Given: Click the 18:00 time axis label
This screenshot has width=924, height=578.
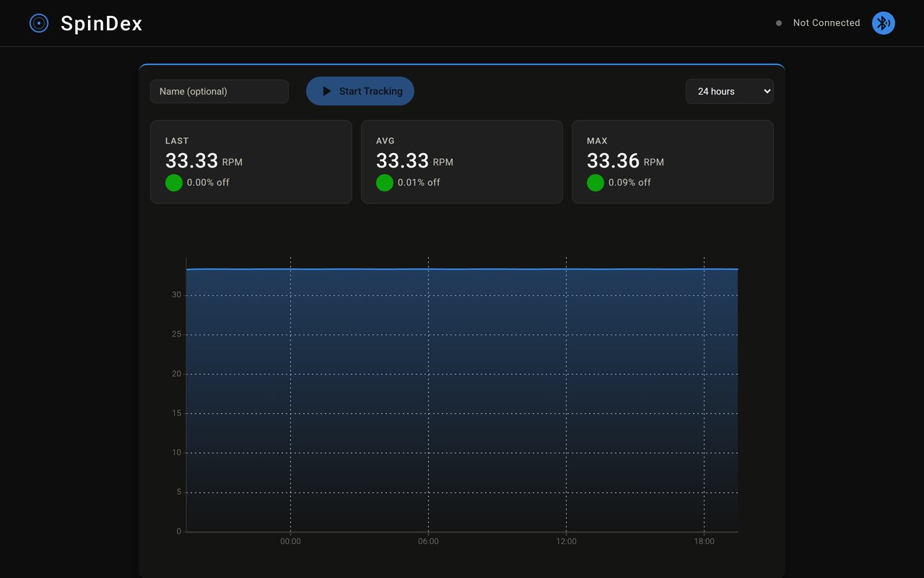Looking at the screenshot, I should 704,541.
